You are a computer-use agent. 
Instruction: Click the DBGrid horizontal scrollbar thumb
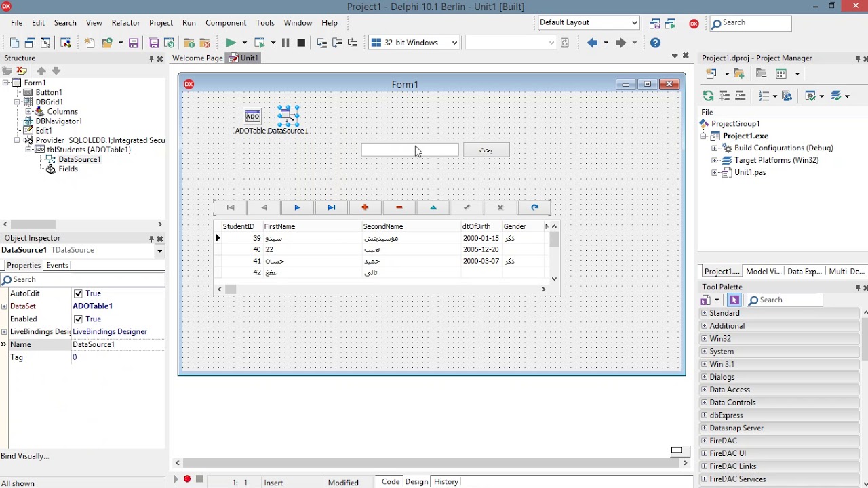[231, 289]
